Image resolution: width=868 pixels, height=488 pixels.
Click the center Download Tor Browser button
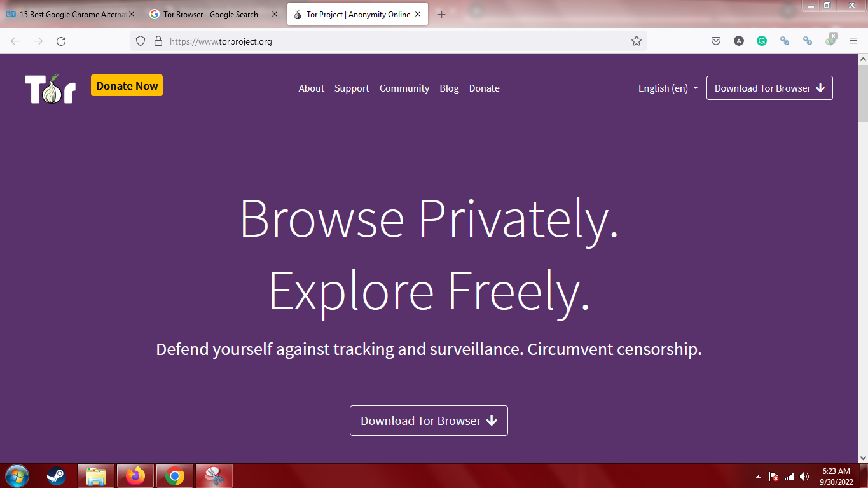pos(429,421)
